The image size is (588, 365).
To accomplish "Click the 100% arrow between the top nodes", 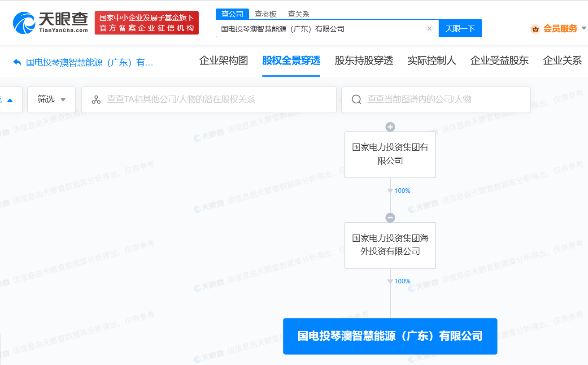I will [389, 191].
